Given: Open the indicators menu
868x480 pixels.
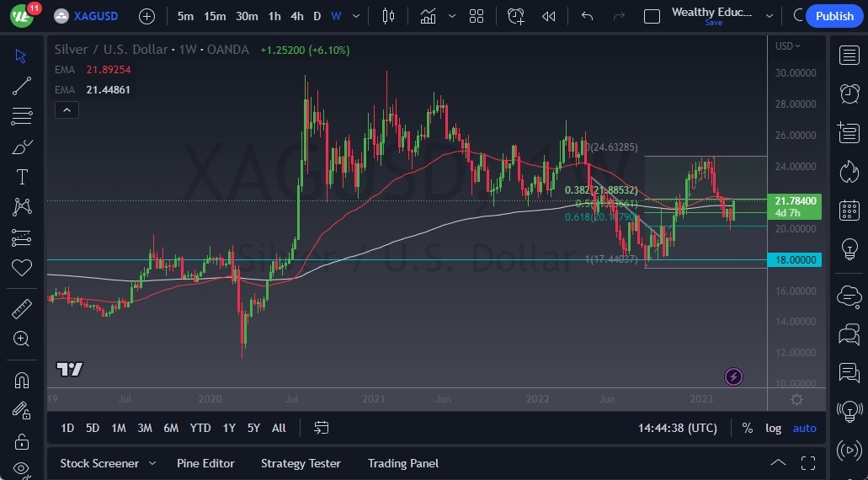Looking at the screenshot, I should click(428, 16).
